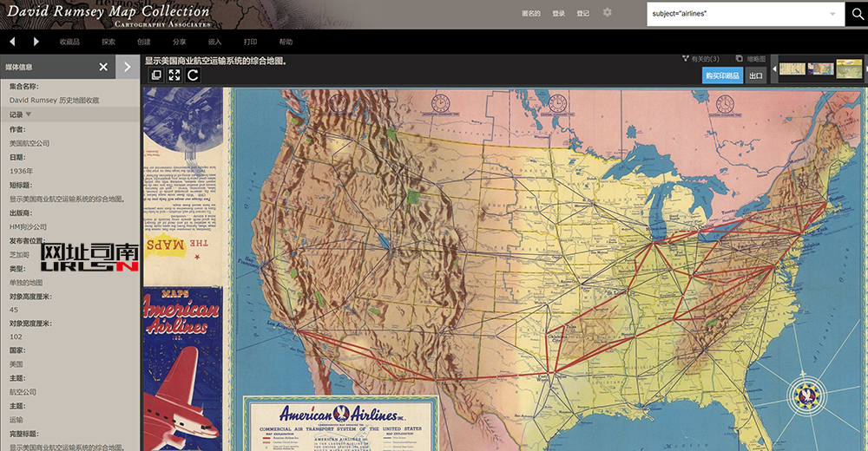Click the magnifier search button
Image resolution: width=868 pixels, height=451 pixels.
858,14
